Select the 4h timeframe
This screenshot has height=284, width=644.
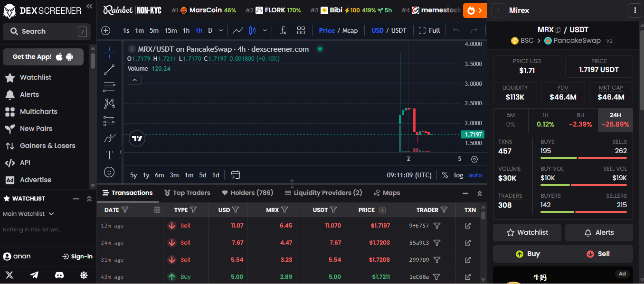click(199, 30)
